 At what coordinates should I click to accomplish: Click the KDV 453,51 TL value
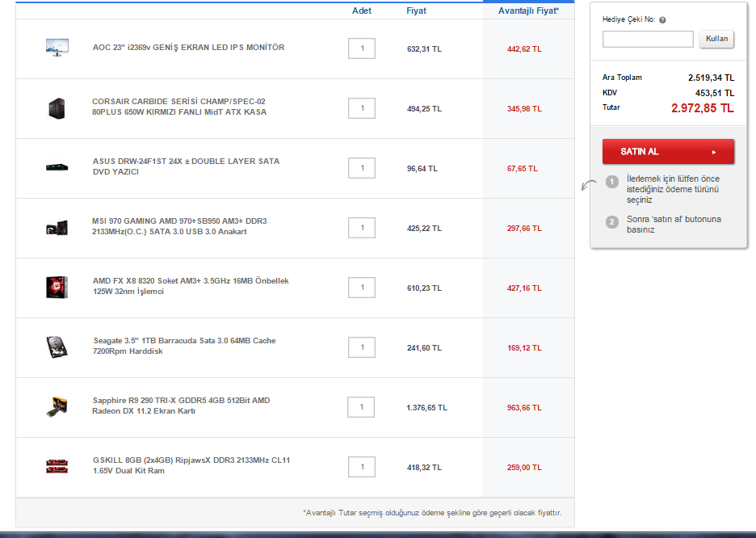715,93
